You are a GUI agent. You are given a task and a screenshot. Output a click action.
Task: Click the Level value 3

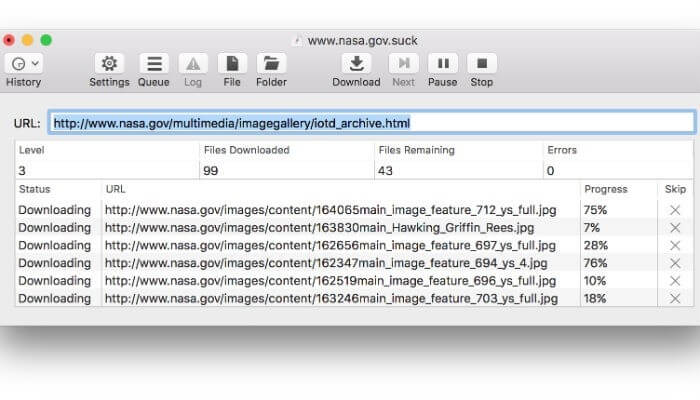(22, 171)
